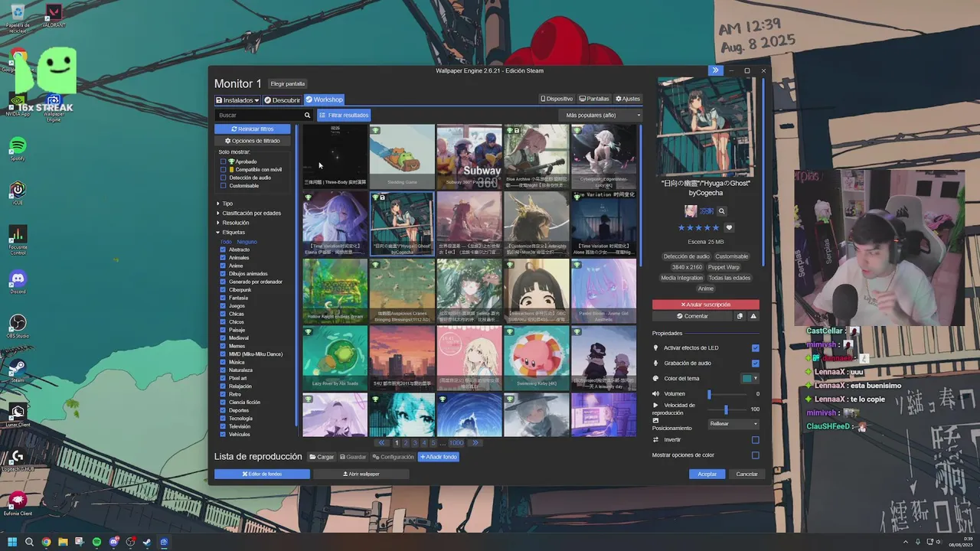The image size is (980, 551).
Task: Expand Clasificación por edades section
Action: coord(248,213)
